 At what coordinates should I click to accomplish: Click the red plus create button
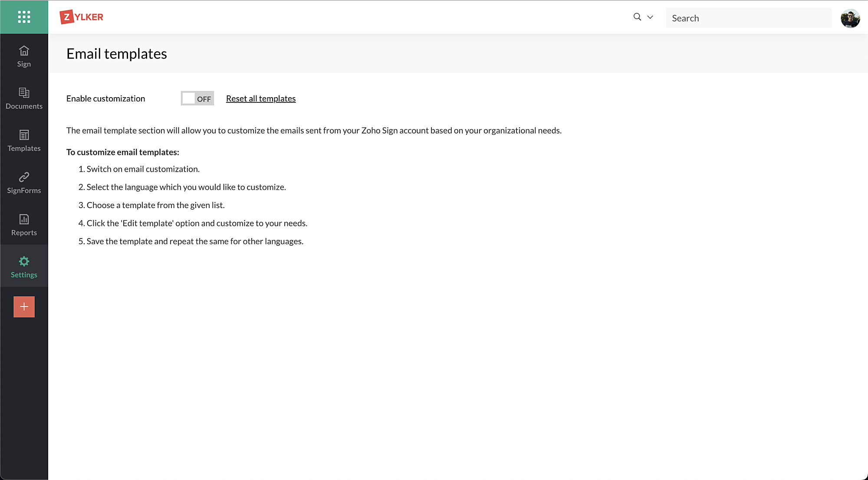(24, 307)
